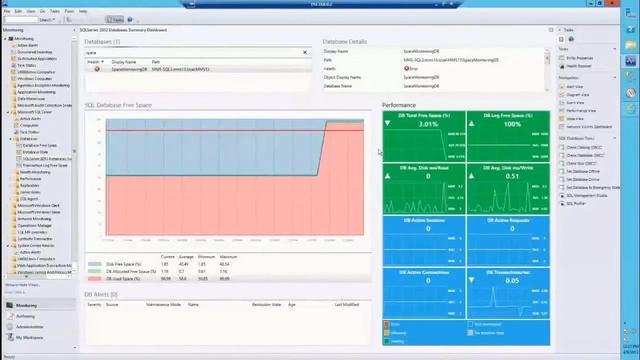Viewport: 640px width, 360px height.
Task: Click the Administration workspace button
Action: [40, 327]
